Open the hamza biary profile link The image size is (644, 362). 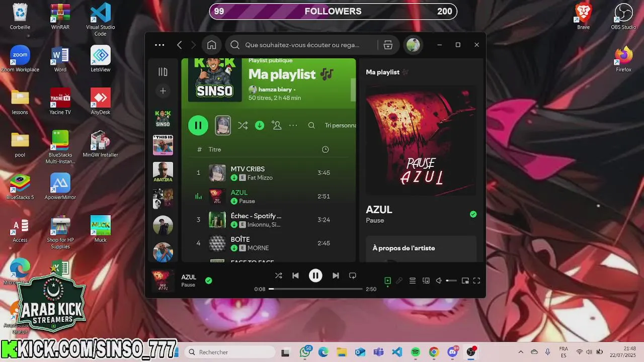pyautogui.click(x=275, y=89)
